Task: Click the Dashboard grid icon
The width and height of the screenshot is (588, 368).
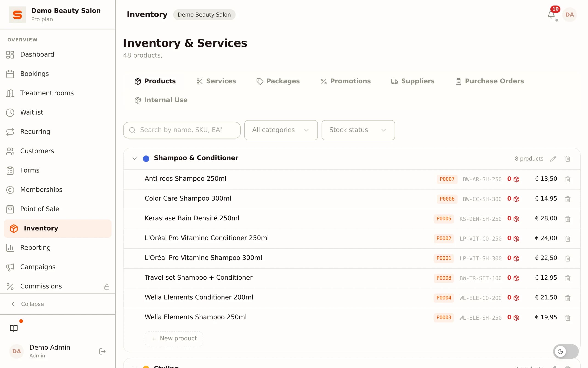Action: pyautogui.click(x=10, y=55)
